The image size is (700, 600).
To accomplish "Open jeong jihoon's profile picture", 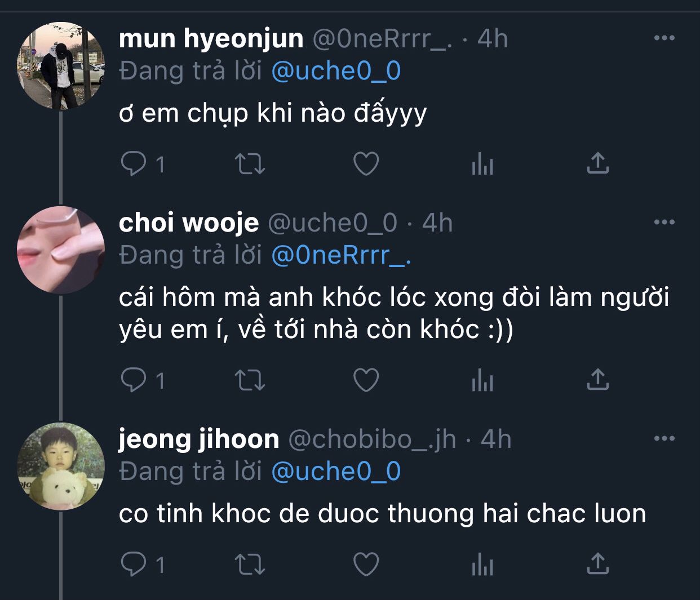I will (61, 466).
